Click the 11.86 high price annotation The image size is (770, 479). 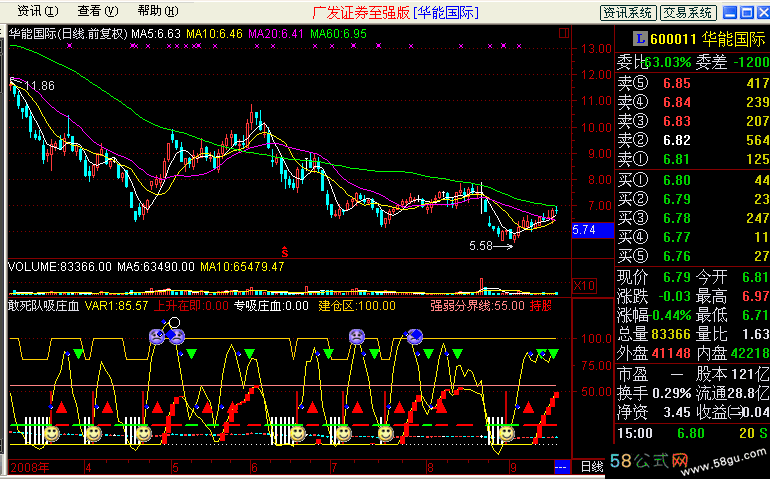coord(39,86)
